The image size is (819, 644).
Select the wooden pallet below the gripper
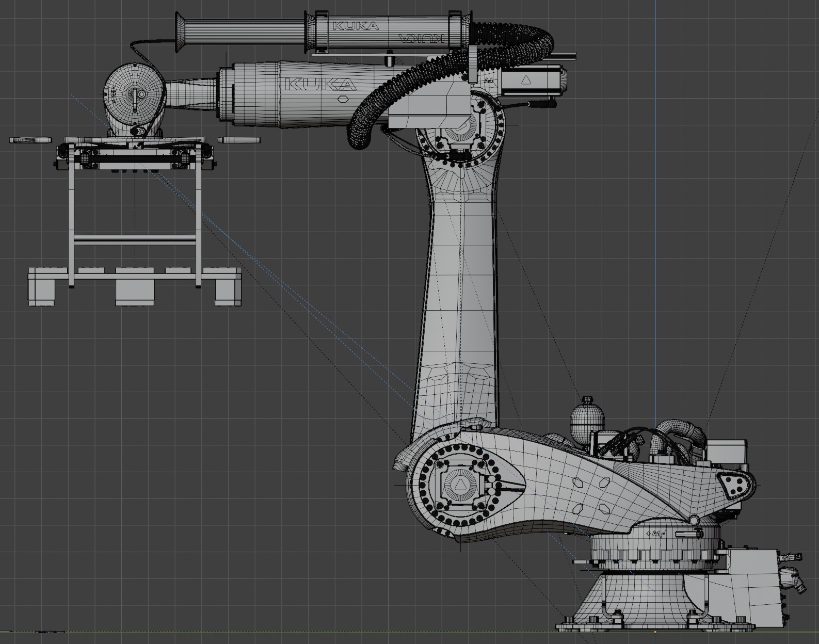[x=135, y=286]
